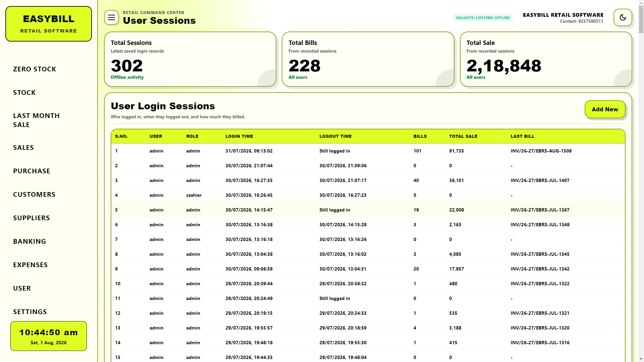Click invoice INV/26-27/EBRS-JUL-1321

(x=540, y=313)
